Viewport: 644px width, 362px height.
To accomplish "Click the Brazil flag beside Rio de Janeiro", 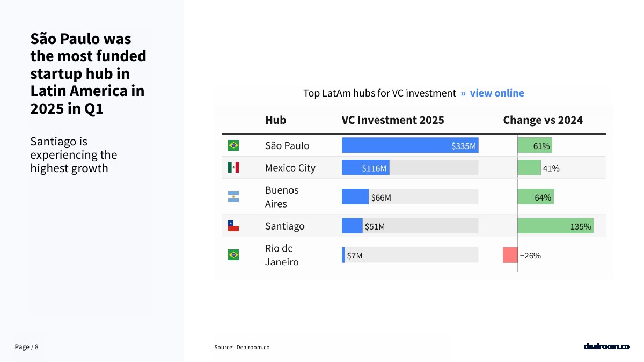I will click(x=233, y=255).
